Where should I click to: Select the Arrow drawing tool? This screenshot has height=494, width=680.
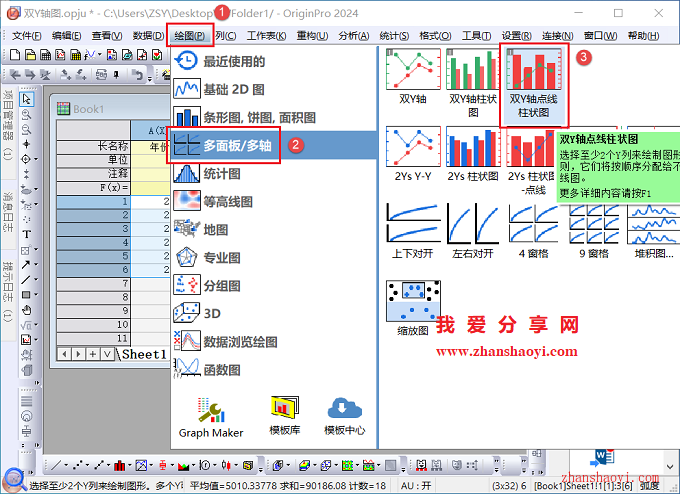coord(26,264)
